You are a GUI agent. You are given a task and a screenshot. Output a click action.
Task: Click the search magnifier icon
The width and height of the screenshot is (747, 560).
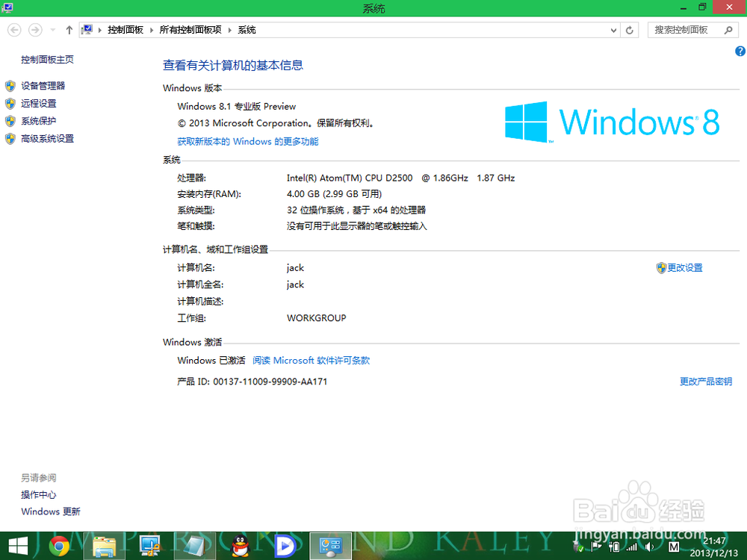[728, 30]
